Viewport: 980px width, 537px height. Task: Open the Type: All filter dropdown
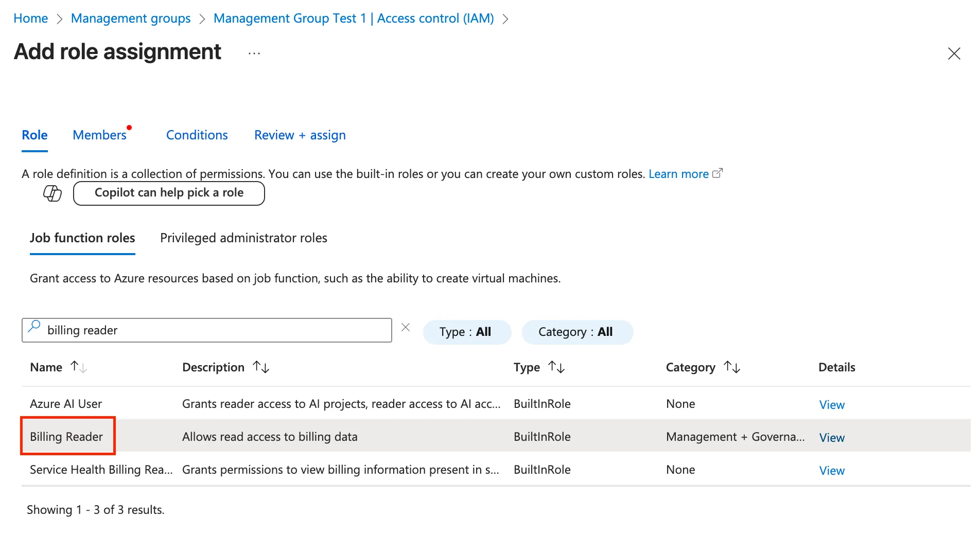pyautogui.click(x=466, y=332)
